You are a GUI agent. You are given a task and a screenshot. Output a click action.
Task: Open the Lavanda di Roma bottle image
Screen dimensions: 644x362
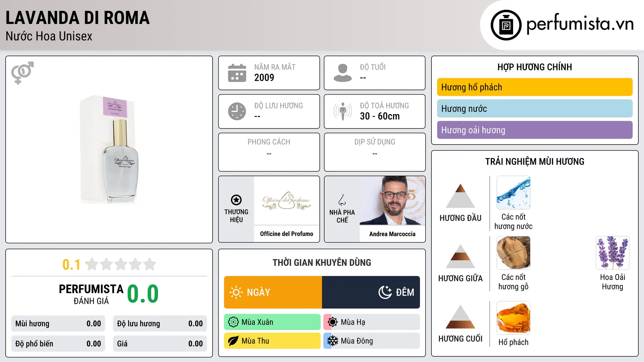109,149
